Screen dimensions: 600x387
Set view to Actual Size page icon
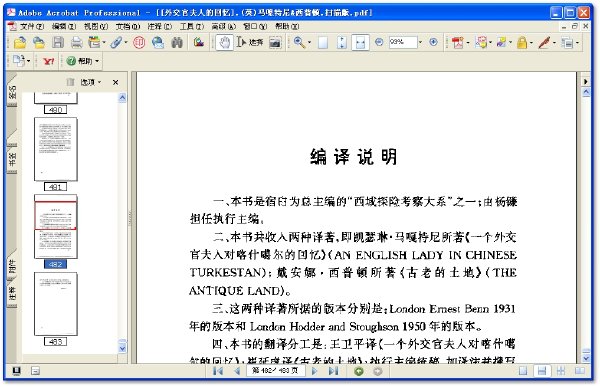pyautogui.click(x=323, y=42)
